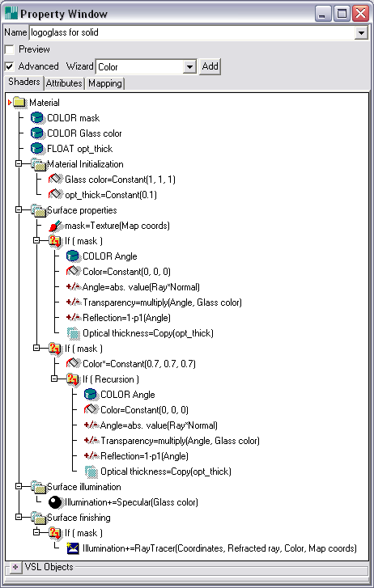Select the FLOAT opt_thick database icon

pos(36,149)
